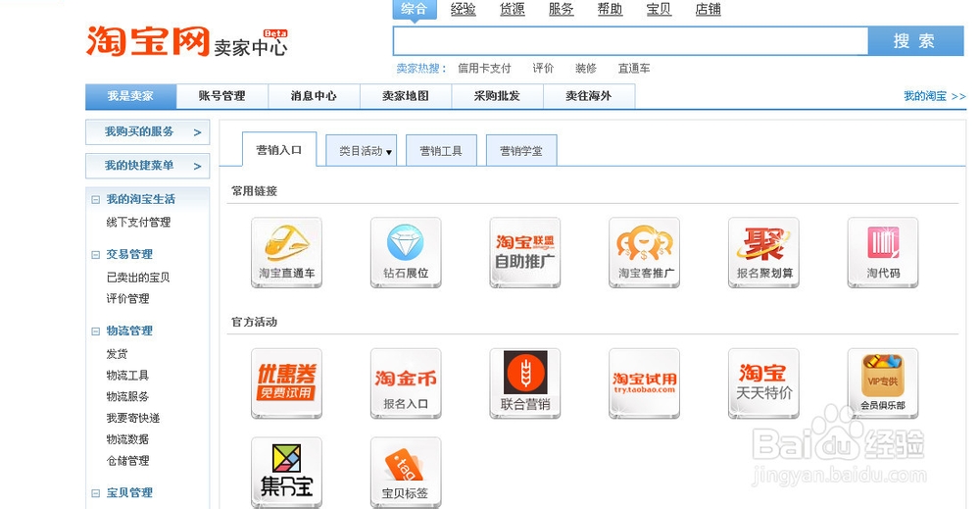Collapse 我的淘宝生活 section
Screen dimensions: 980x509
pos(96,200)
